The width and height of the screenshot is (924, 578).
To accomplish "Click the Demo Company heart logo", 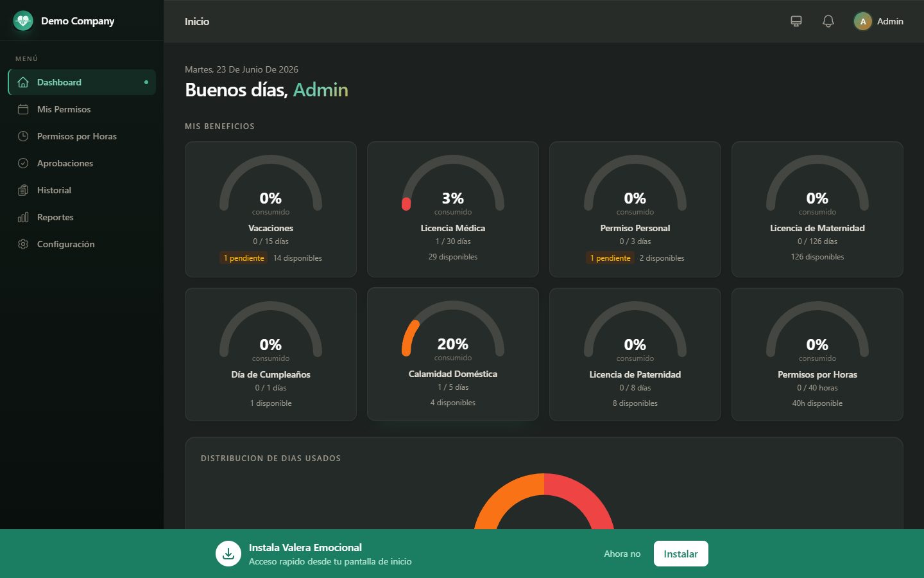I will point(23,21).
